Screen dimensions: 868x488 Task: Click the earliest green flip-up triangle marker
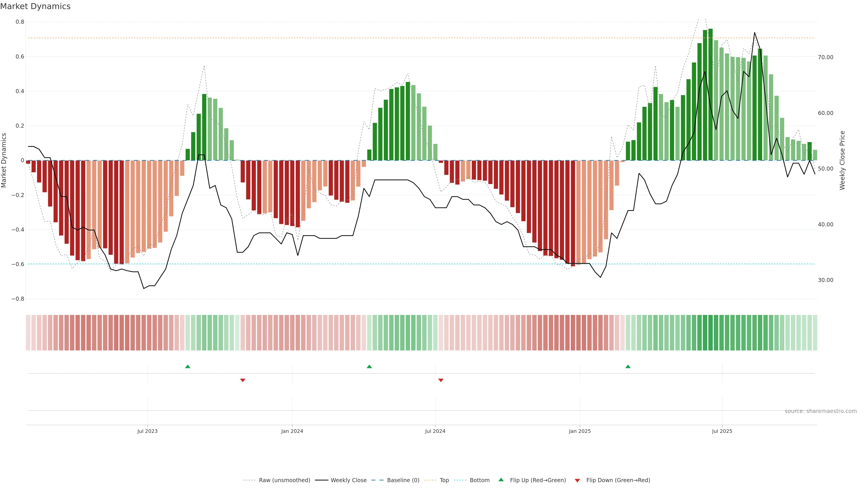click(188, 366)
